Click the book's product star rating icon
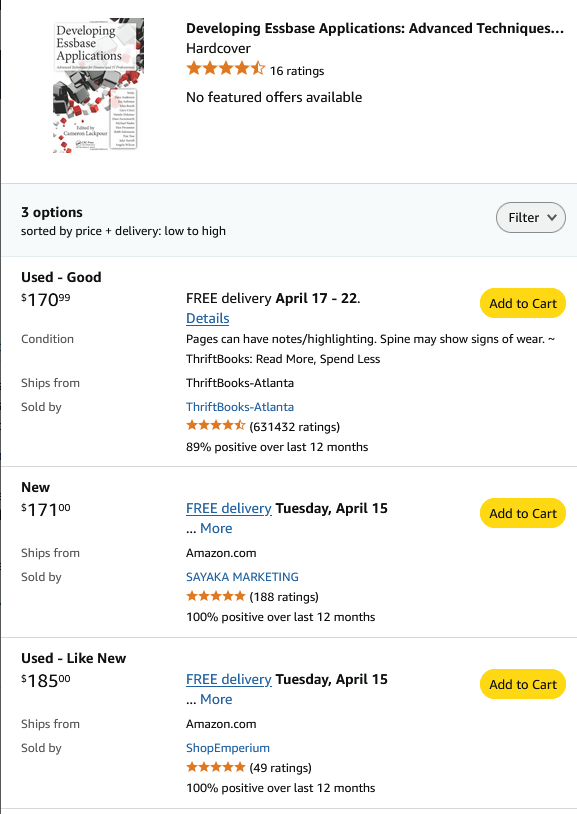The height and width of the screenshot is (814, 577). (x=226, y=69)
